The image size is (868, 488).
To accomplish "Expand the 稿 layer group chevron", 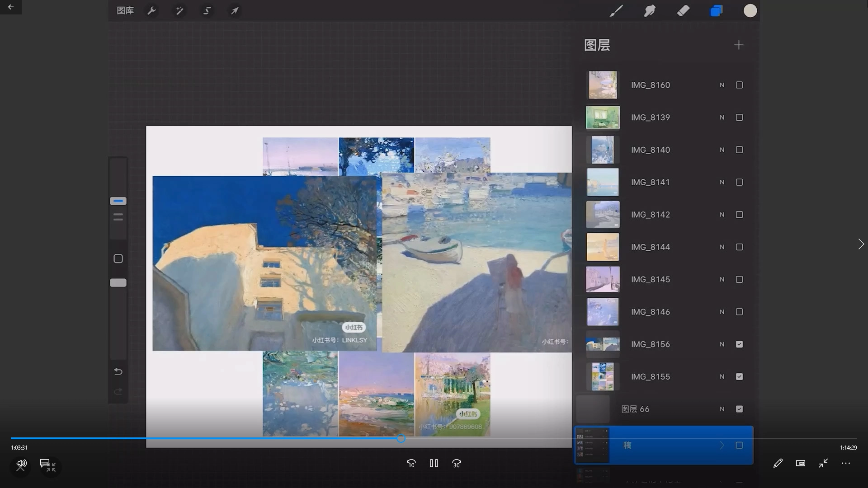I will click(722, 446).
